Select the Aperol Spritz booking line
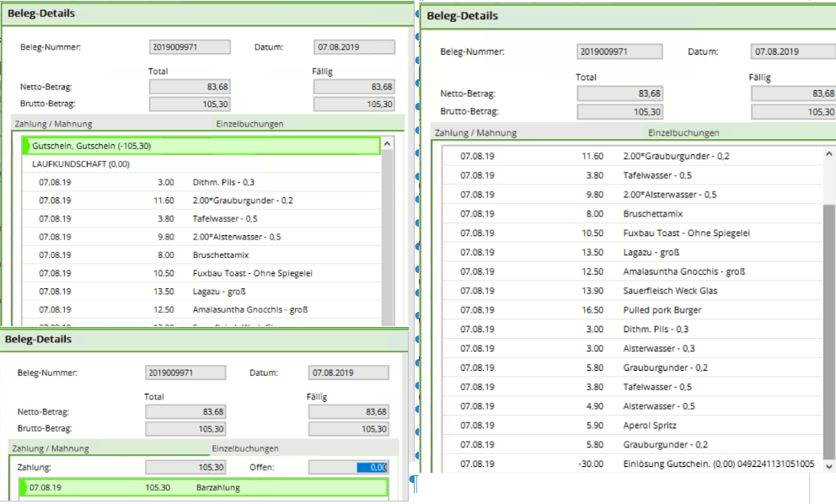 (x=632, y=426)
